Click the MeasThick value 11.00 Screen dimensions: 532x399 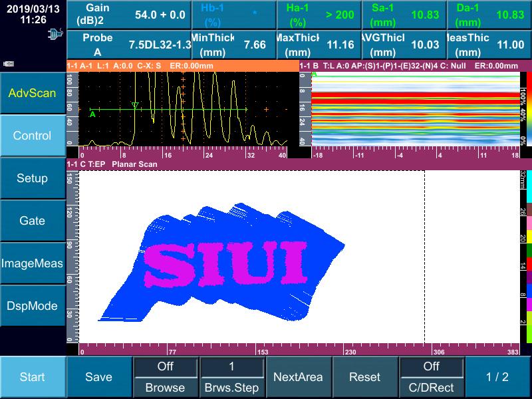click(510, 45)
